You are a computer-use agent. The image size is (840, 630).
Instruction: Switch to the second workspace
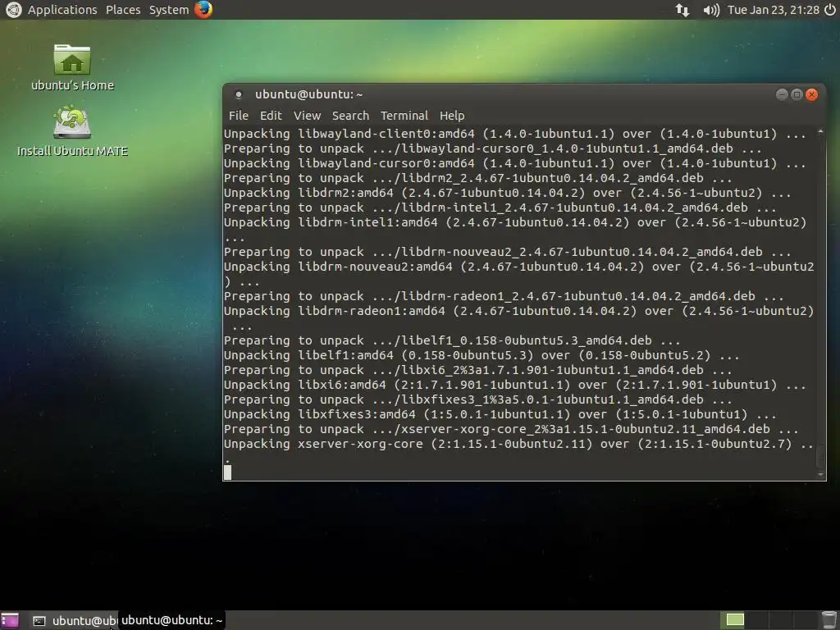757,620
